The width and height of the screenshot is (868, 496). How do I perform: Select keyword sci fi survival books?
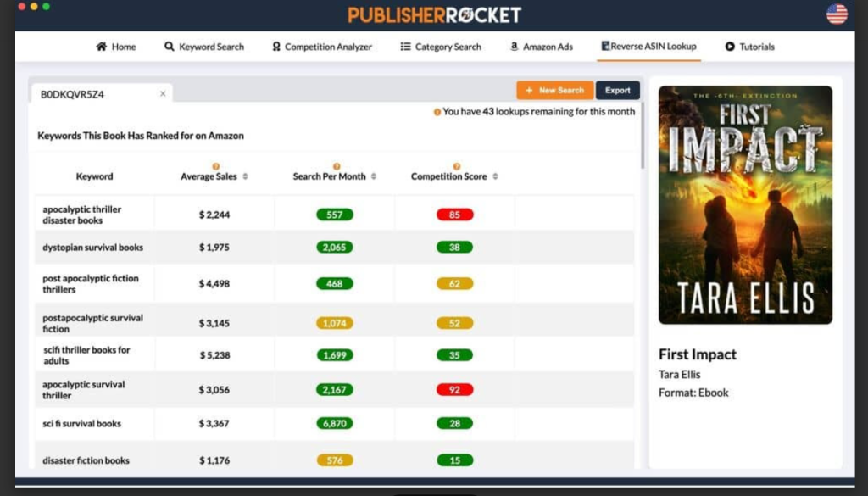pyautogui.click(x=82, y=423)
